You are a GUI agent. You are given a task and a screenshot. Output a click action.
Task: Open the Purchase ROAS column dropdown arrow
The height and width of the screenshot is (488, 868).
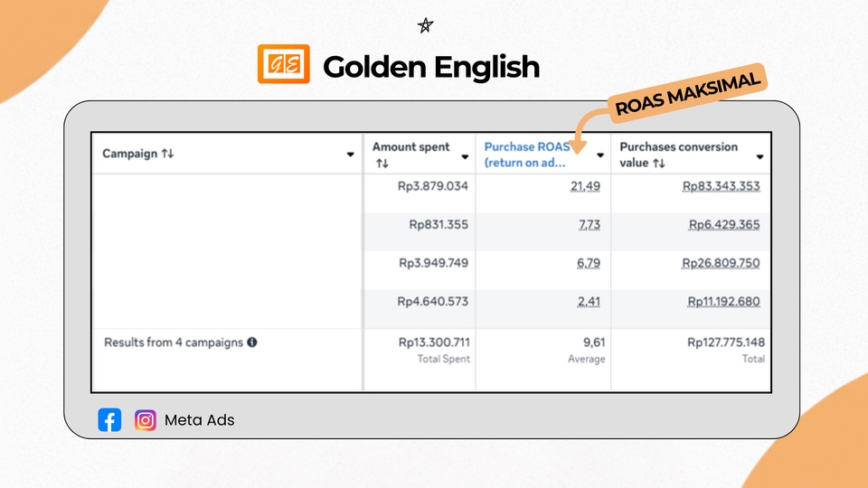(600, 155)
